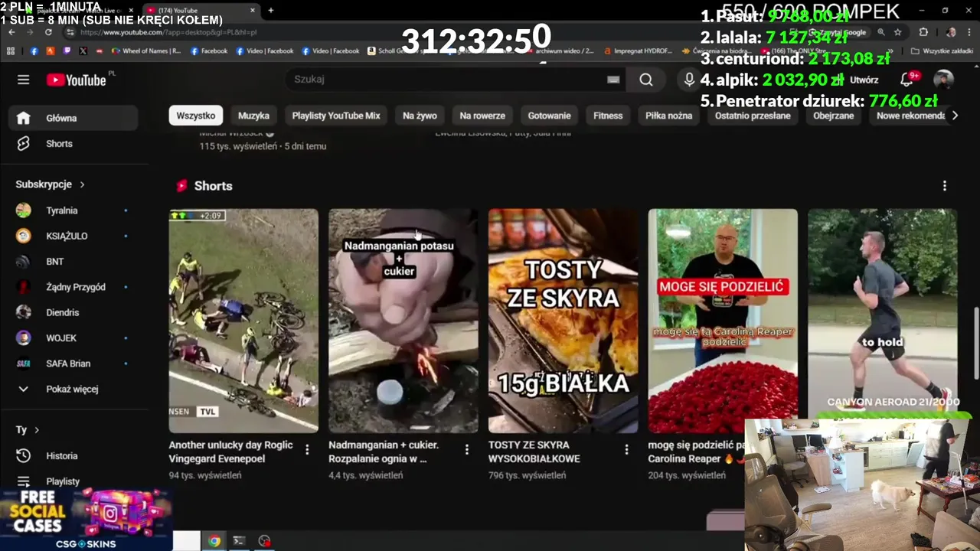980x551 pixels.
Task: Open the Twitch bookmark icon
Action: pos(67,51)
